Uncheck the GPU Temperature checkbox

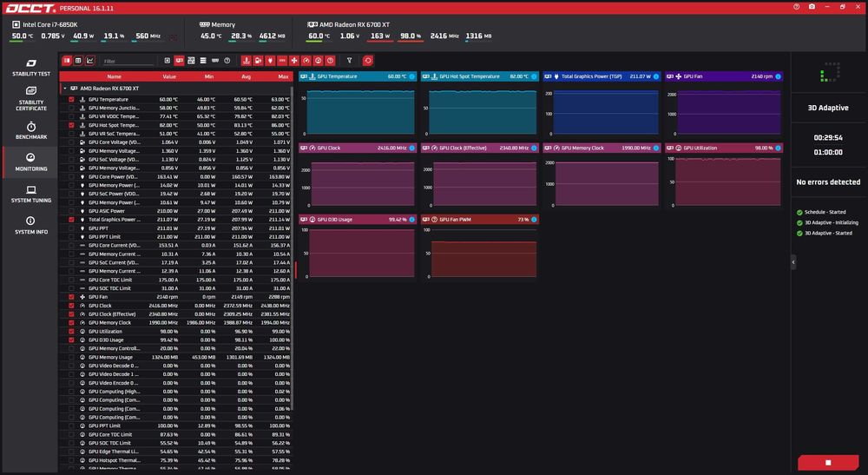coord(71,100)
